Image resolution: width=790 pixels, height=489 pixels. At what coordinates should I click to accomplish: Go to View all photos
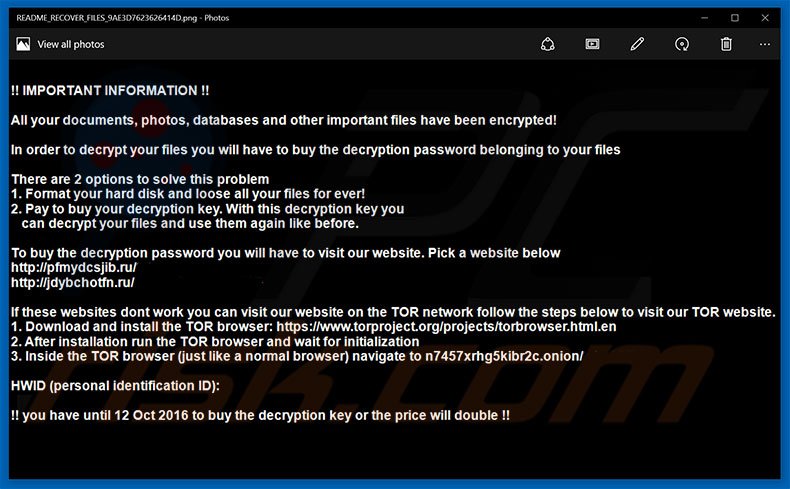[x=70, y=44]
